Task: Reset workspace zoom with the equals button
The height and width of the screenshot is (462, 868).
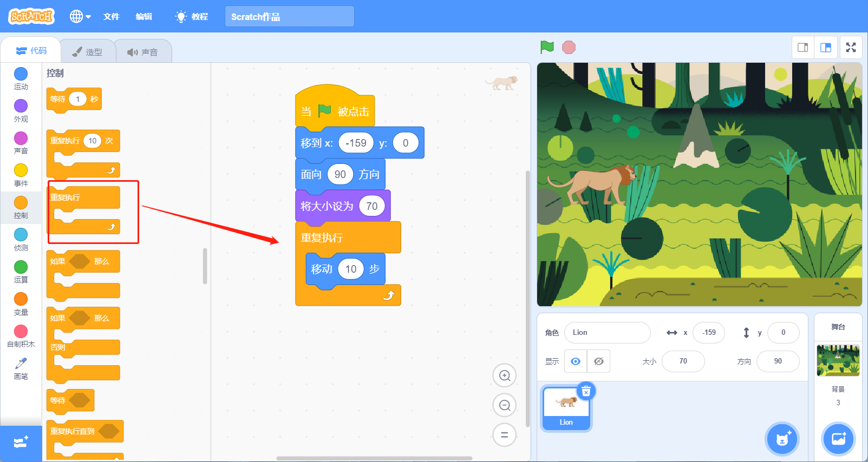Action: click(x=505, y=434)
